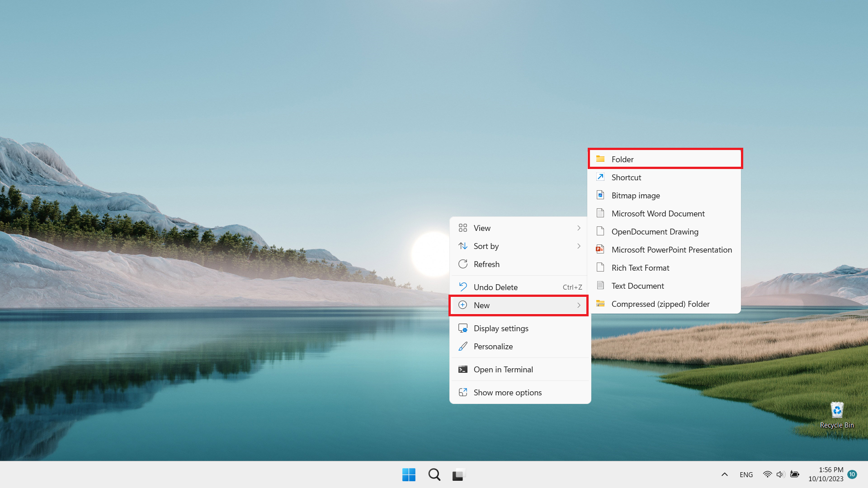Screen dimensions: 868x488
Task: Create a new Bitmap image
Action: coord(665,195)
